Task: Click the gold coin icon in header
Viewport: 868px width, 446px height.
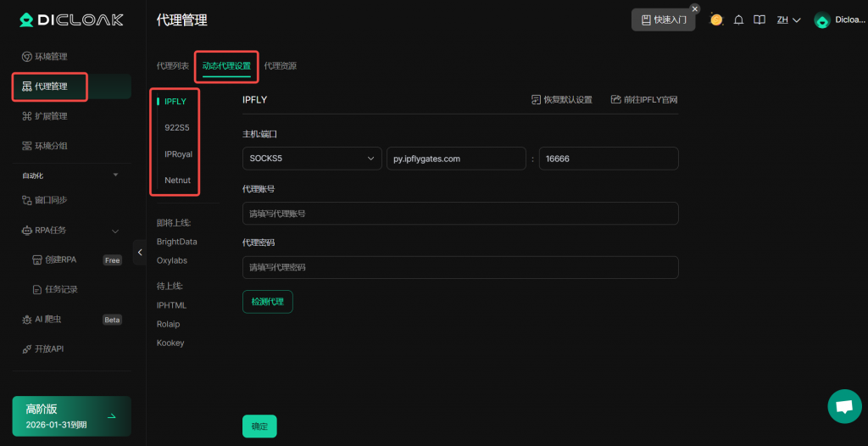Action: pos(716,20)
